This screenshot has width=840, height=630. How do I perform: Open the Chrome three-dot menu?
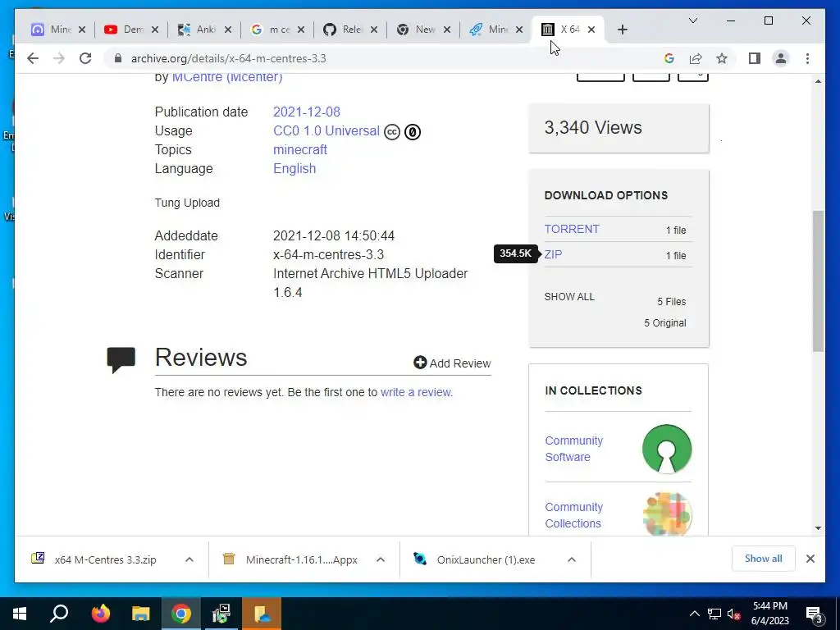(807, 58)
